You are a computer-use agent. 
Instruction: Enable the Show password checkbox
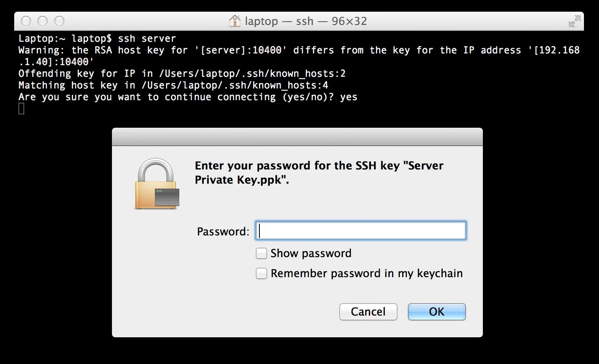(x=261, y=253)
